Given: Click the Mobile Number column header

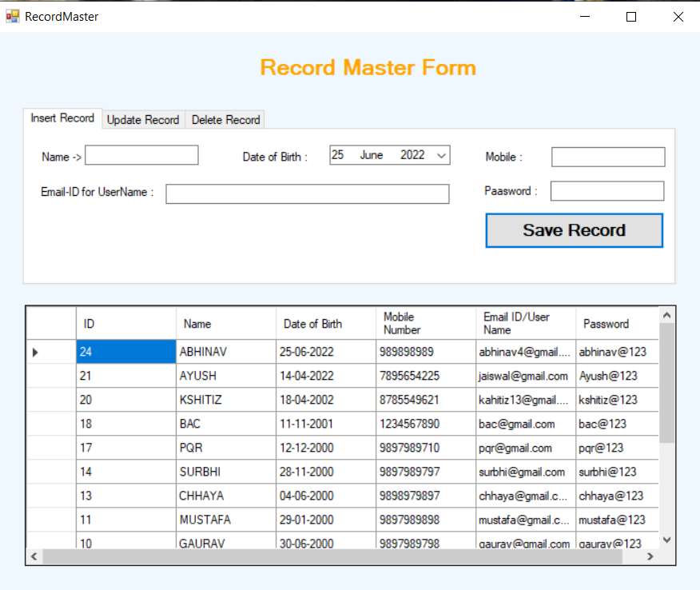Looking at the screenshot, I should (x=426, y=323).
